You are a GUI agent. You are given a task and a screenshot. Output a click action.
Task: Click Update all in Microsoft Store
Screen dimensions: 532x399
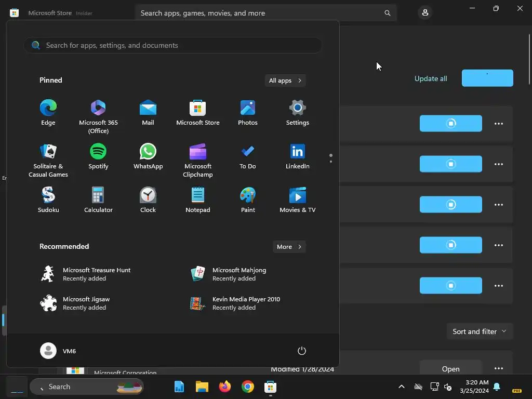coord(431,78)
